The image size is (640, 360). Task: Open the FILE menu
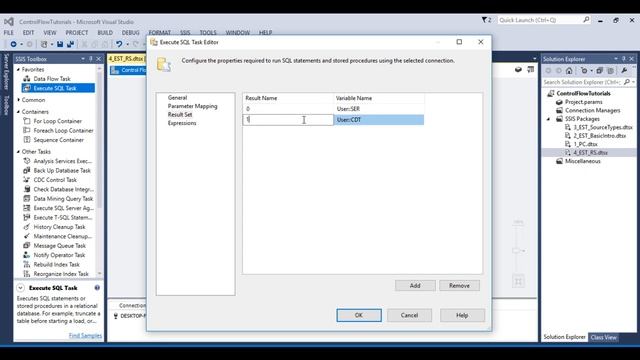[x=9, y=32]
